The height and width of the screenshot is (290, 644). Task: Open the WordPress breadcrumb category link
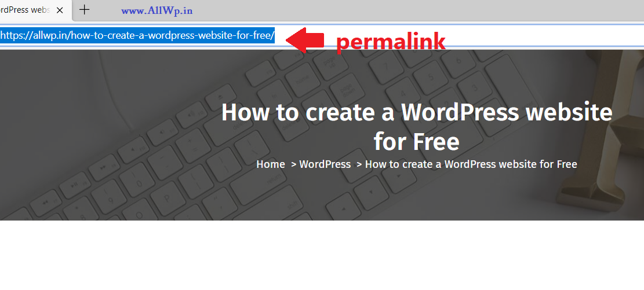pyautogui.click(x=325, y=164)
